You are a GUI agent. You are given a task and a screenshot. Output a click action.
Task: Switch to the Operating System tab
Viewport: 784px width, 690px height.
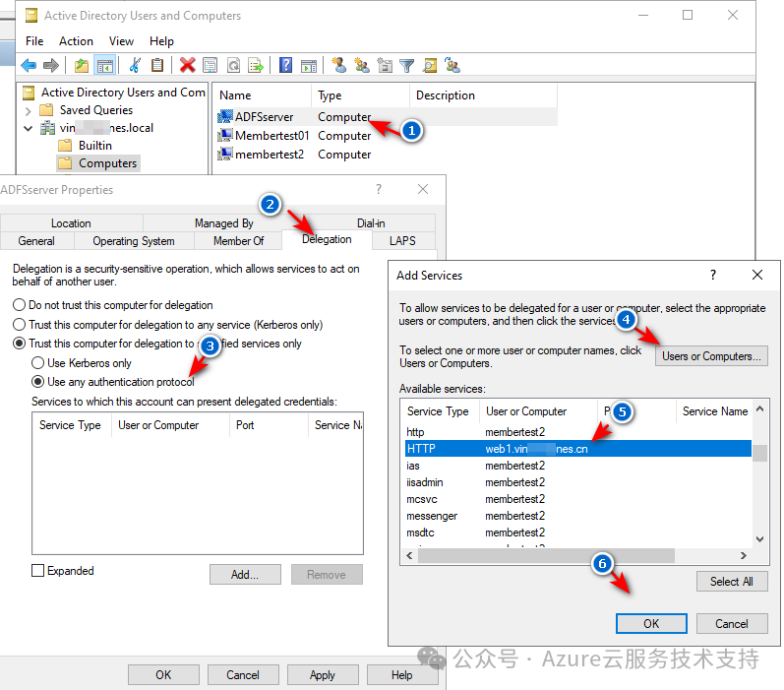click(x=134, y=241)
